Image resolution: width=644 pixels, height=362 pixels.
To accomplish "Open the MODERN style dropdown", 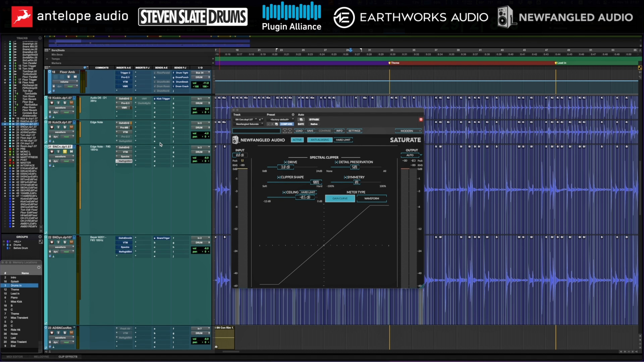I will [409, 131].
